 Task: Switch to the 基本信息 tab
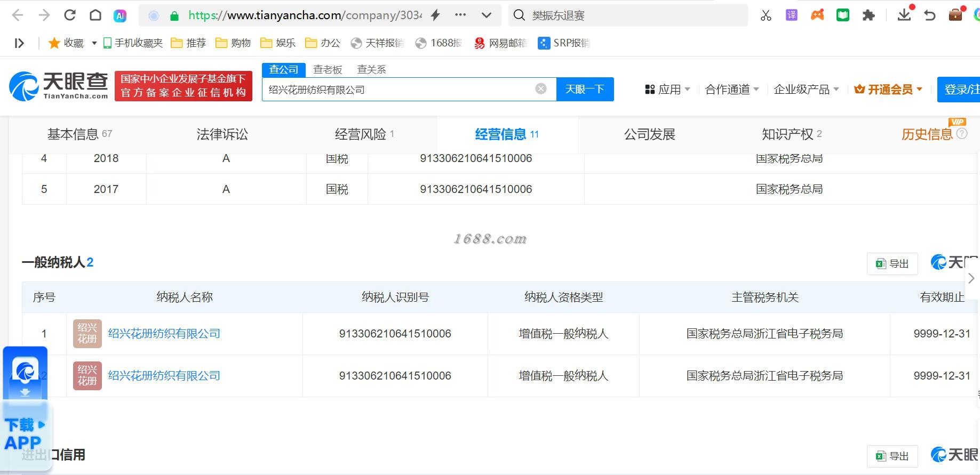[x=79, y=134]
